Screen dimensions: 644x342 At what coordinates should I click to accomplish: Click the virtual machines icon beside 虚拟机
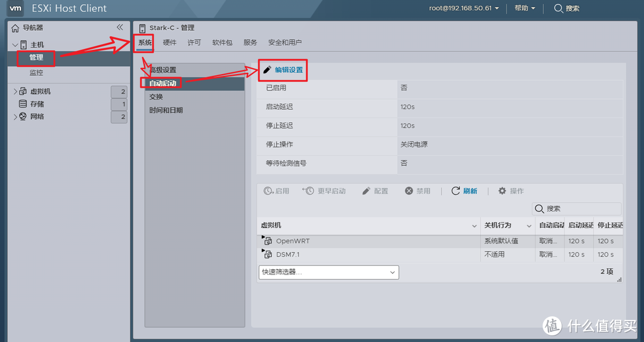tap(23, 91)
